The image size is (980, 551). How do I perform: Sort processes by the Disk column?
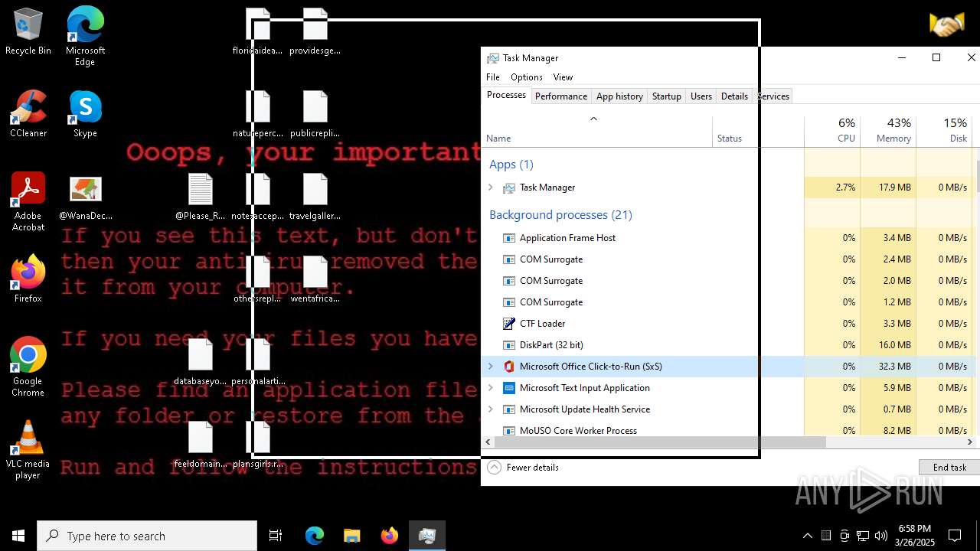coord(945,132)
